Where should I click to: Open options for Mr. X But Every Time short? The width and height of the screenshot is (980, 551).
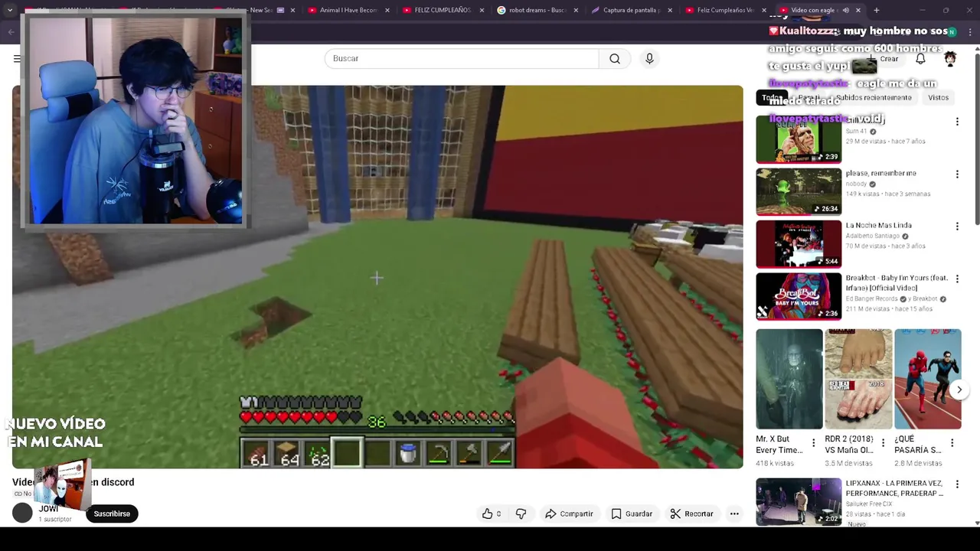815,443
